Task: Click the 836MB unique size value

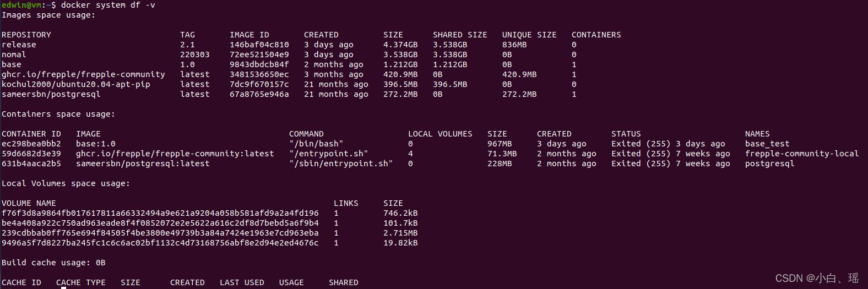Action: pyautogui.click(x=514, y=45)
